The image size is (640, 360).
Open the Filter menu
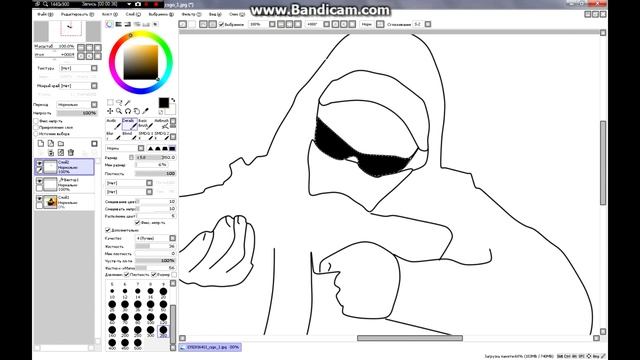pos(191,14)
